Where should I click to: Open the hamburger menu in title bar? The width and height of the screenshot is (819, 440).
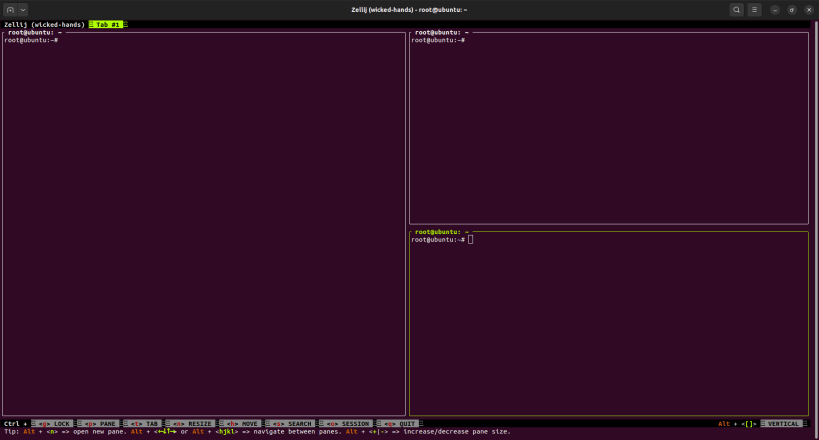click(x=754, y=10)
